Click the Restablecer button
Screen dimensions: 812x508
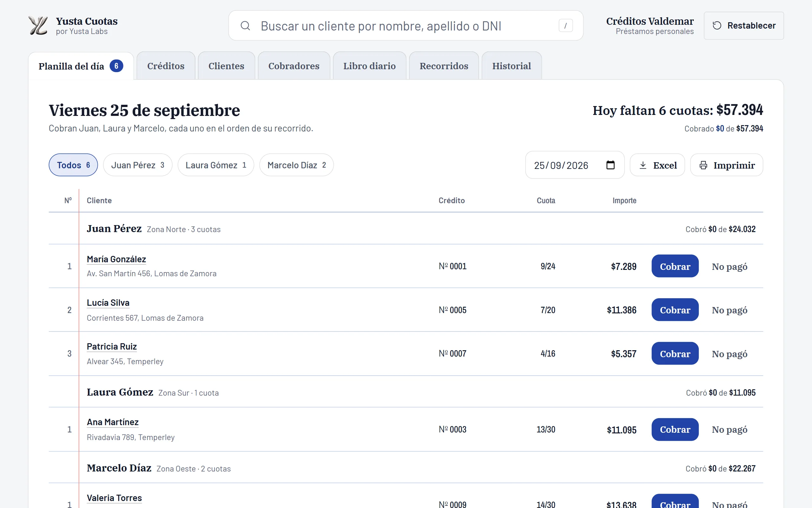743,25
